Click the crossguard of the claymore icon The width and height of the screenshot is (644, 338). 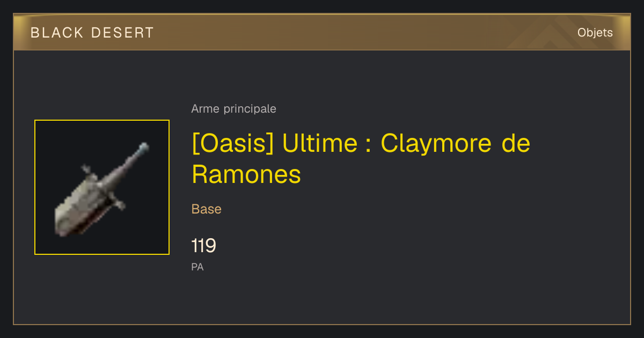[x=105, y=187]
